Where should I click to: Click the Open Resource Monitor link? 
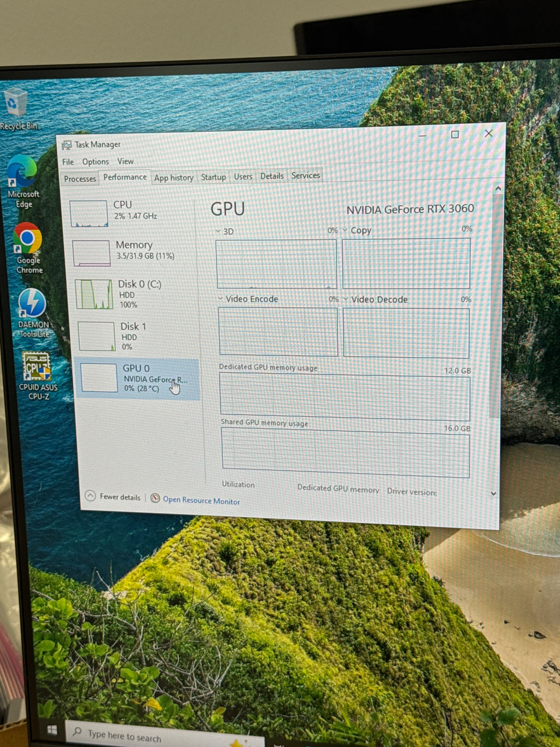(x=201, y=500)
